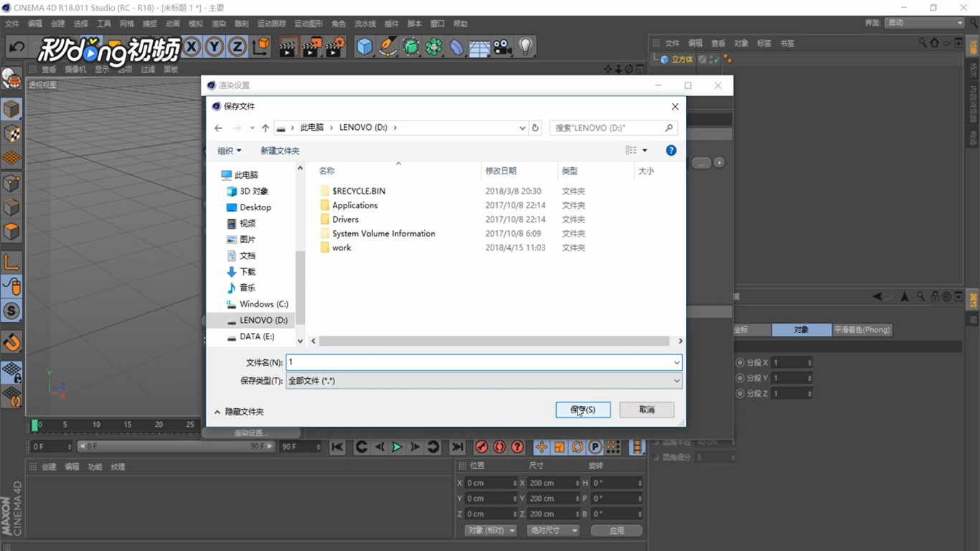
Task: Toggle Position keyframe recording icon
Action: [x=542, y=447]
